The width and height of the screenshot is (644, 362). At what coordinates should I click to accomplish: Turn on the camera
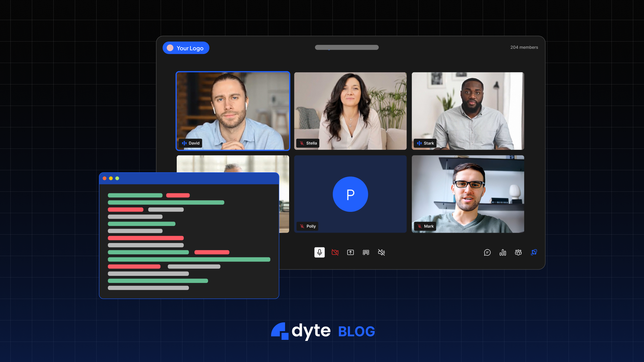pyautogui.click(x=335, y=252)
